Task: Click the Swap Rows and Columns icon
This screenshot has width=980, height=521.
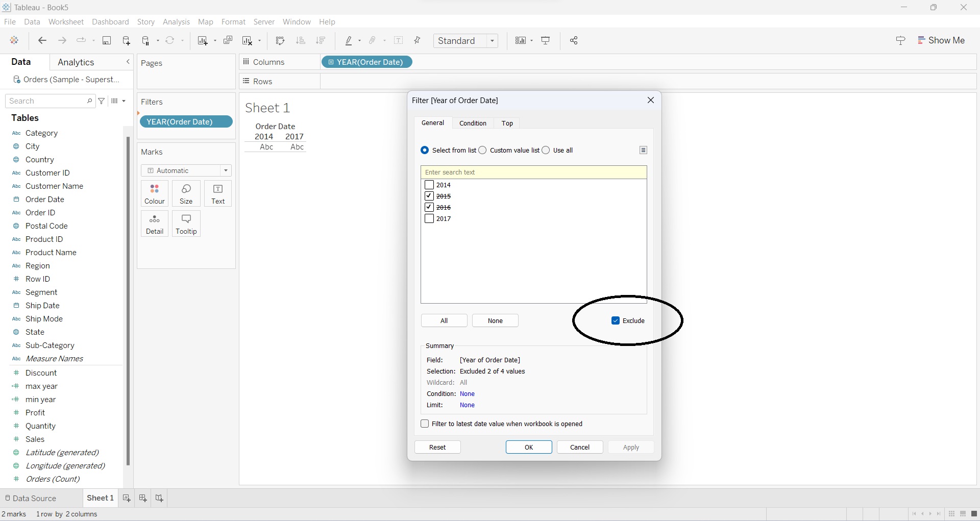Action: tap(280, 41)
